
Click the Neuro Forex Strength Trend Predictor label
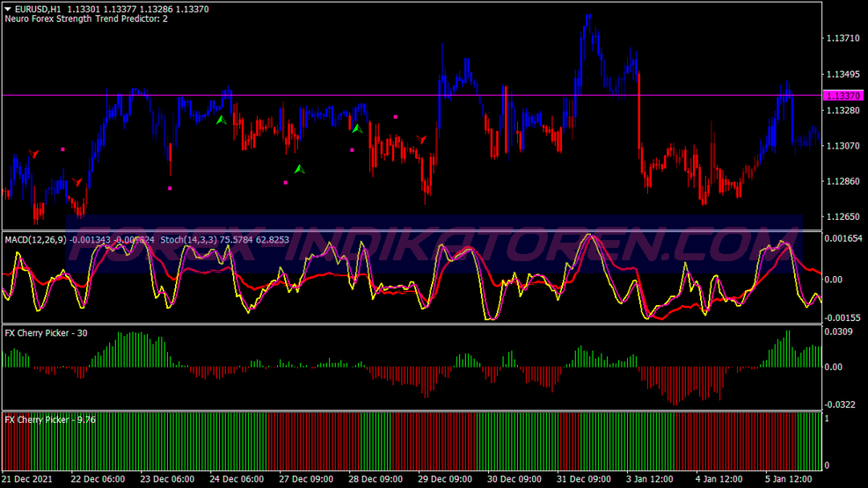pyautogui.click(x=86, y=18)
